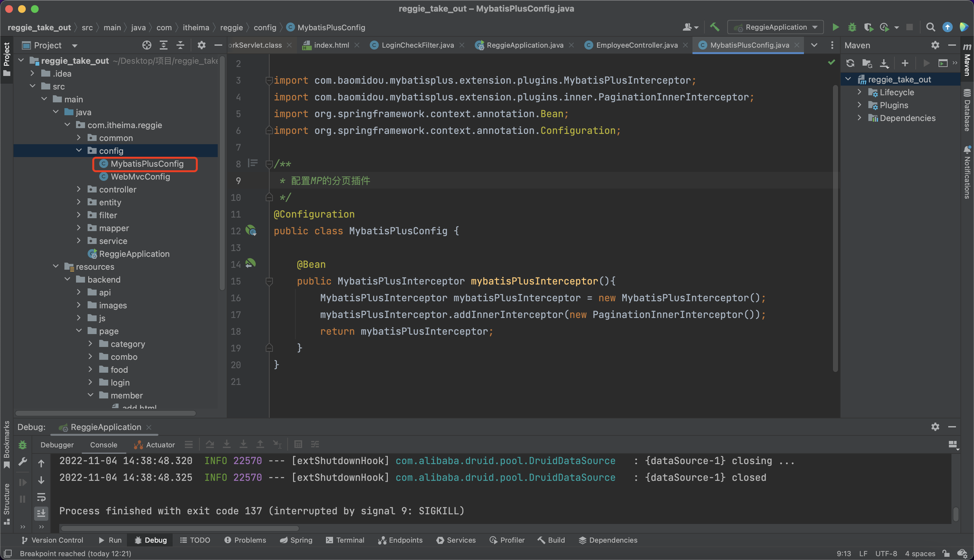974x560 pixels.
Task: Click the Build hammer icon
Action: pyautogui.click(x=714, y=27)
